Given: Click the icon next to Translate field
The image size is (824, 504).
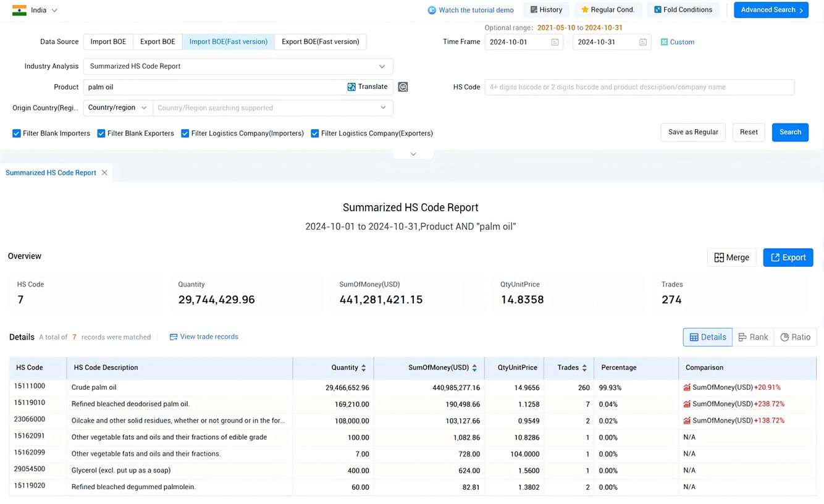Looking at the screenshot, I should tap(403, 87).
